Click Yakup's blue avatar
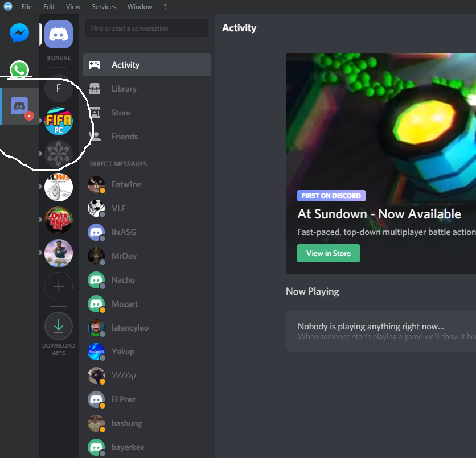The width and height of the screenshot is (476, 458). (x=96, y=352)
